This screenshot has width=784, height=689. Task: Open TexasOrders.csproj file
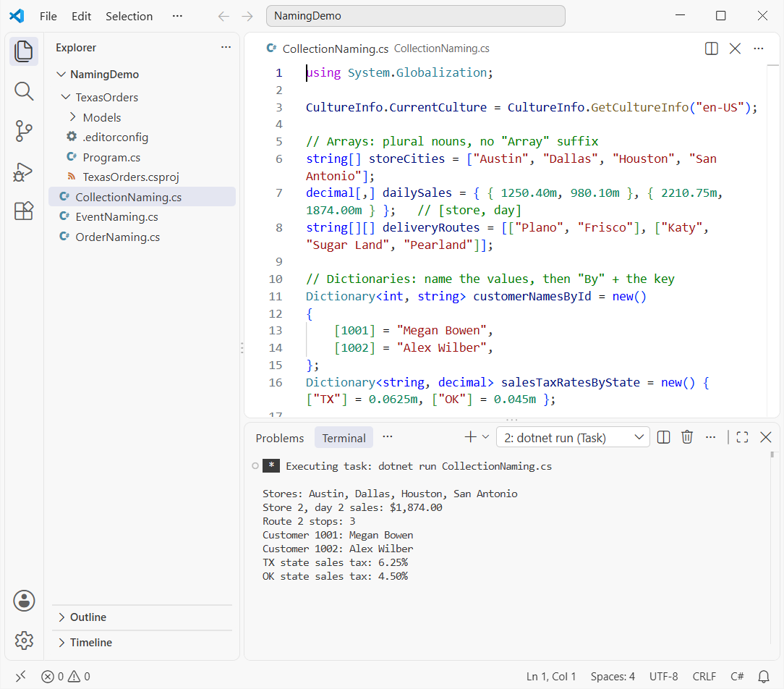click(142, 177)
